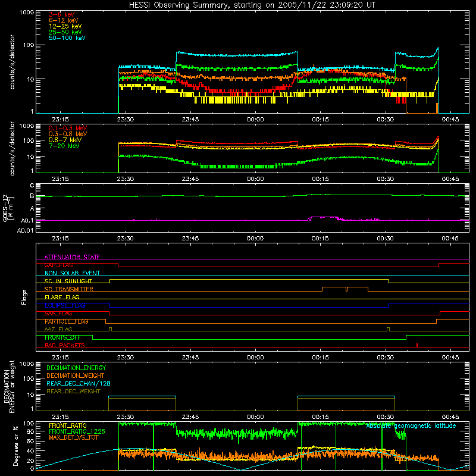The image size is (476, 476).
Task: Click the 'Absolute geomagnetic latitude' label
Action: [x=411, y=425]
